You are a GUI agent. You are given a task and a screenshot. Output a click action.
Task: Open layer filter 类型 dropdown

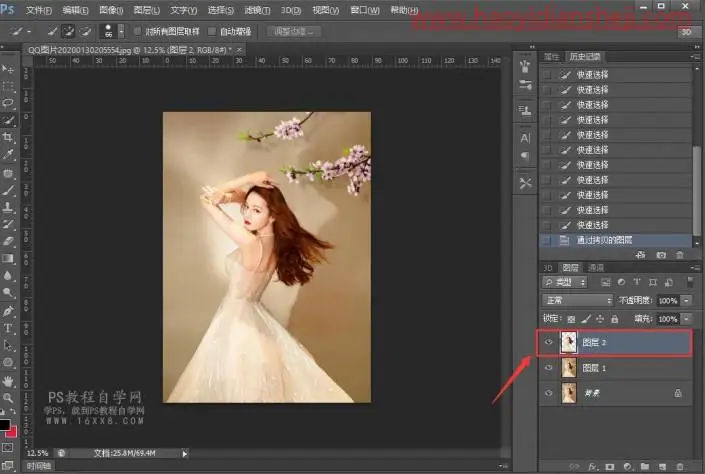pyautogui.click(x=565, y=282)
